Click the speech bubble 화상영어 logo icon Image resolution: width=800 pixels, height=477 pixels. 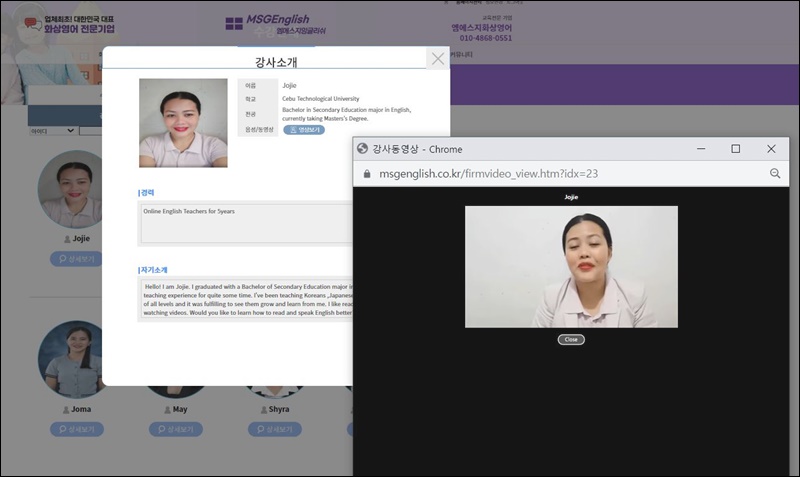(33, 23)
